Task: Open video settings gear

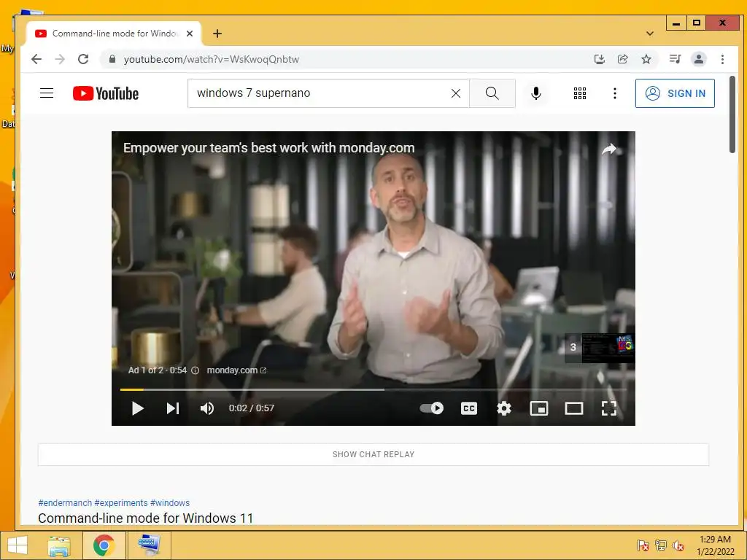Action: (x=504, y=408)
